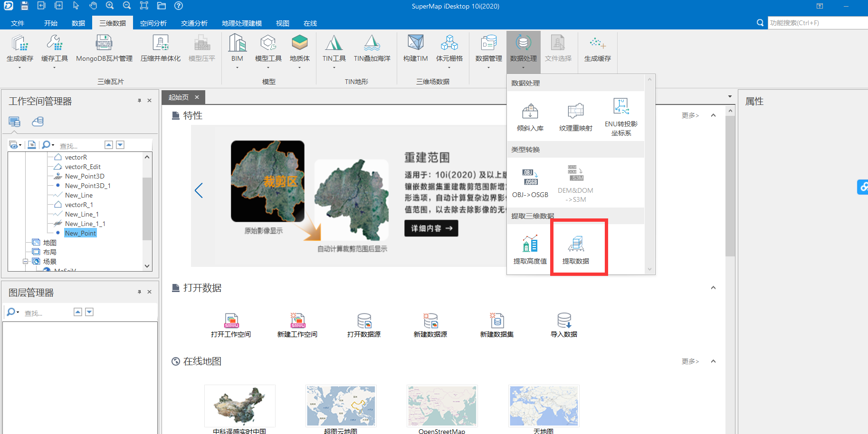Screen dimensions: 868x434
Task: Click the 详细内容 button
Action: [430, 228]
